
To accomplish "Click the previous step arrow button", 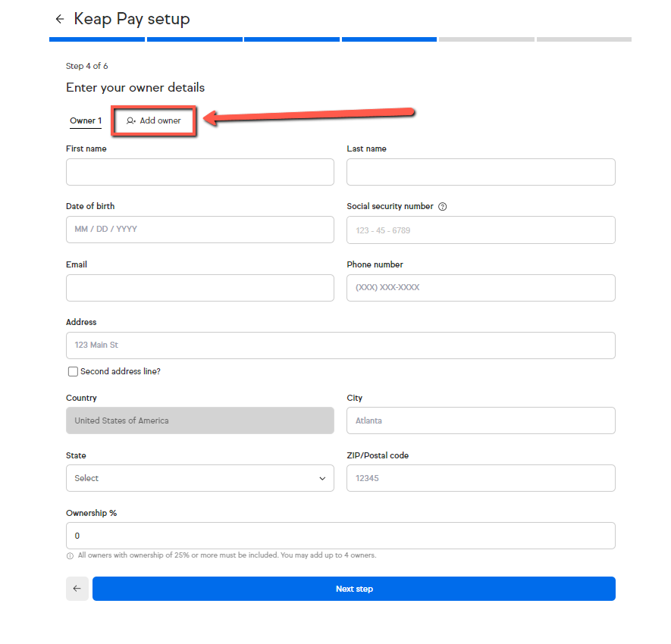I will tap(77, 589).
